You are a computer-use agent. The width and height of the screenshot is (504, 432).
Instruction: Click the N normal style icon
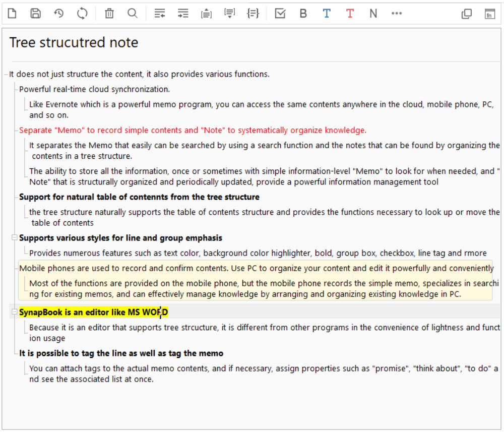pos(373,14)
